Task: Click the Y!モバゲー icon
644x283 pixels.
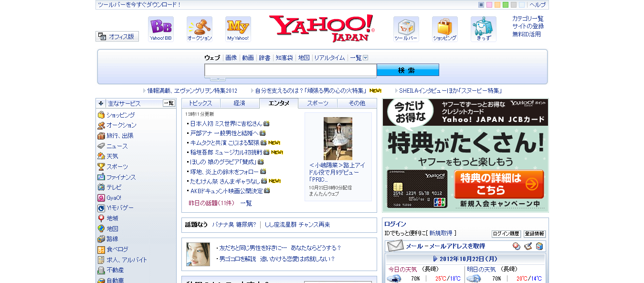Action: point(101,208)
